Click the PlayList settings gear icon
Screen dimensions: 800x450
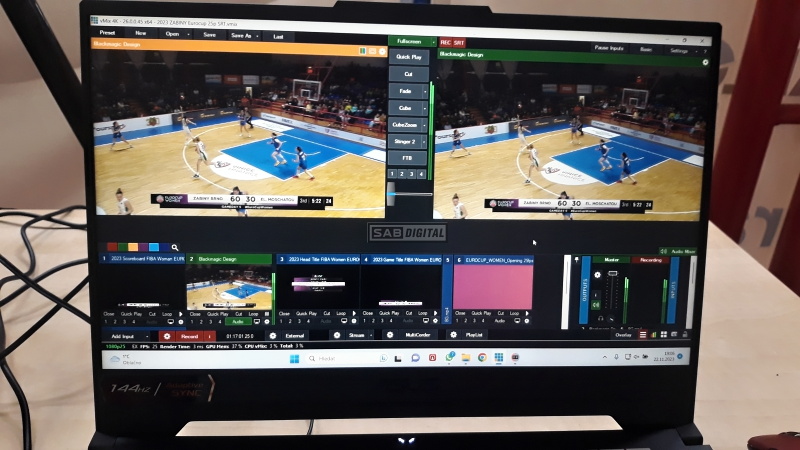coord(453,336)
